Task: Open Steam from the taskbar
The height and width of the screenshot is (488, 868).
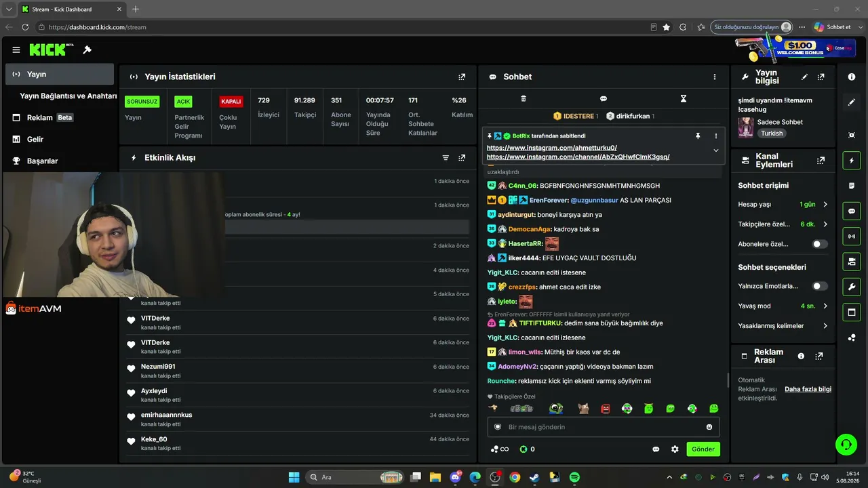Action: click(x=534, y=477)
